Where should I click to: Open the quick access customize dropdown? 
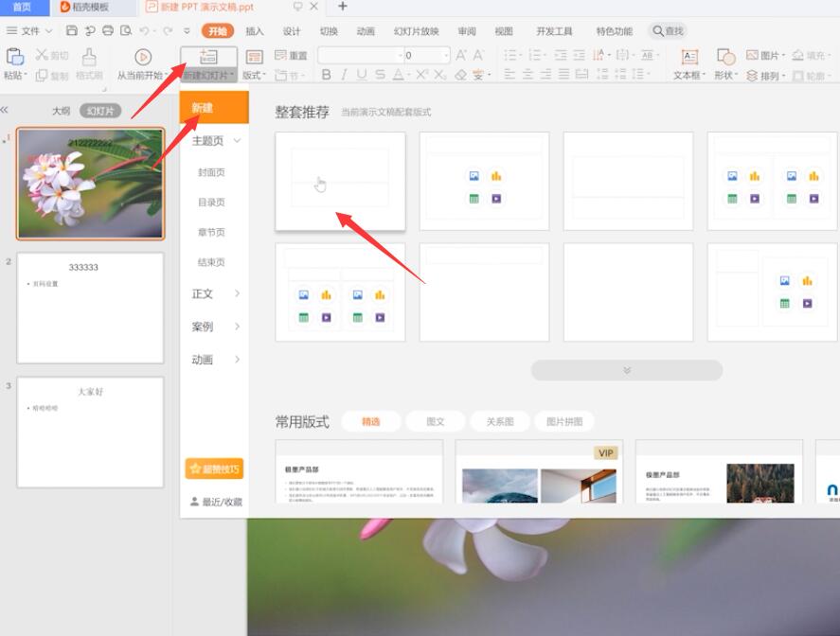(187, 31)
